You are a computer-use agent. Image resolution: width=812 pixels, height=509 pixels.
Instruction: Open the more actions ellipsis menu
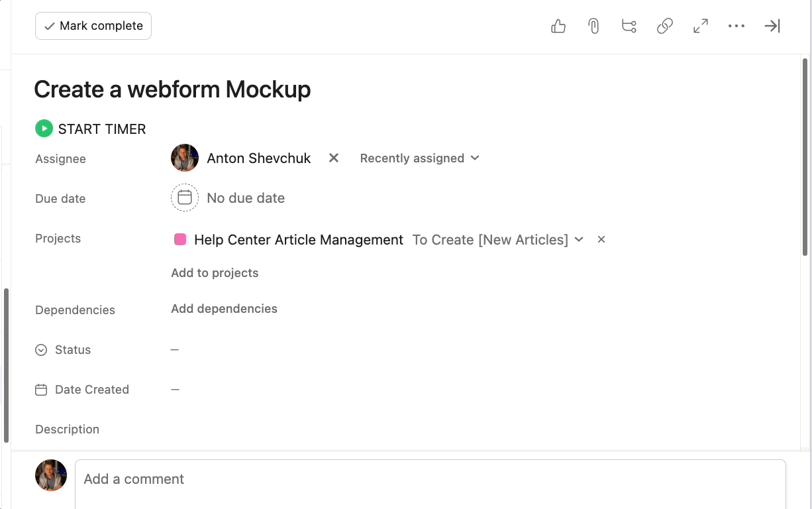736,27
